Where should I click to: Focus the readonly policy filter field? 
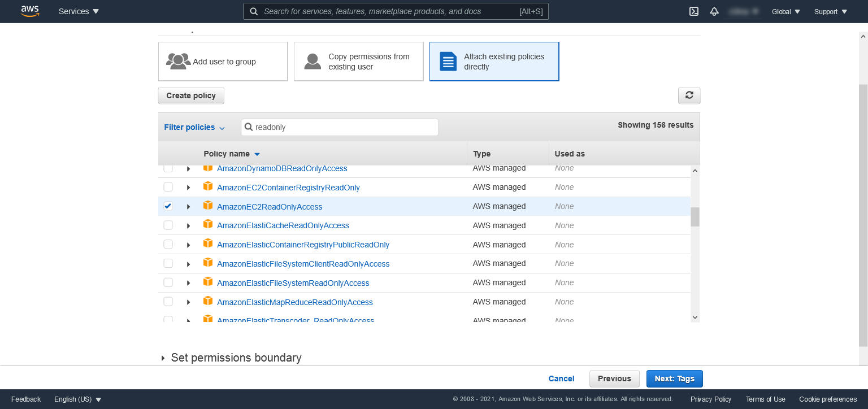pyautogui.click(x=340, y=127)
